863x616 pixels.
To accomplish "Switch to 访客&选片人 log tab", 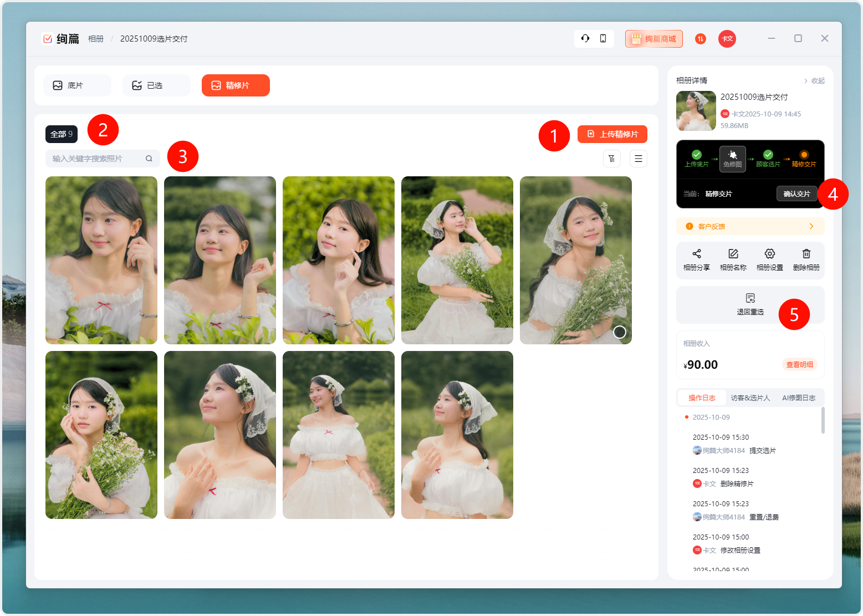I will [750, 398].
